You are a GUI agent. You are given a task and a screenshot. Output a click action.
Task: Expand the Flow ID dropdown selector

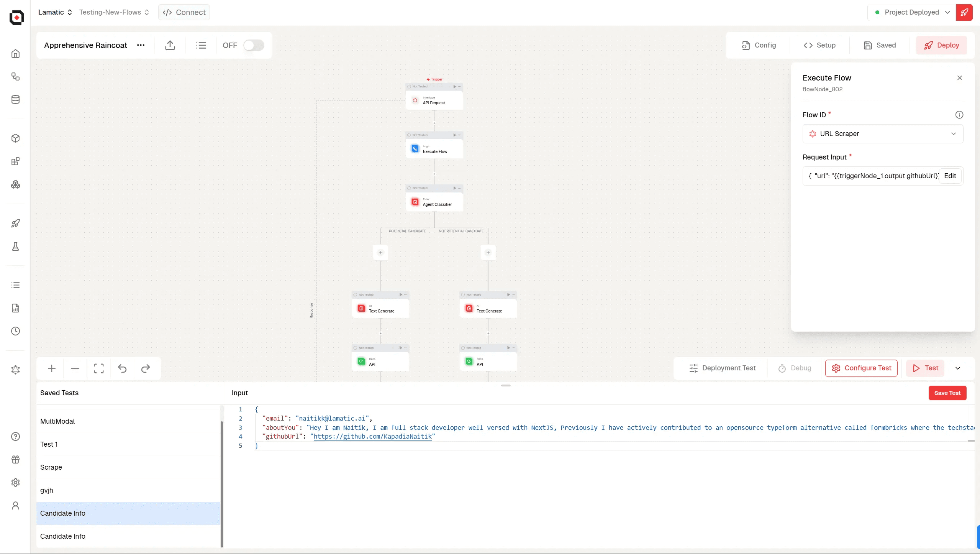(x=883, y=133)
